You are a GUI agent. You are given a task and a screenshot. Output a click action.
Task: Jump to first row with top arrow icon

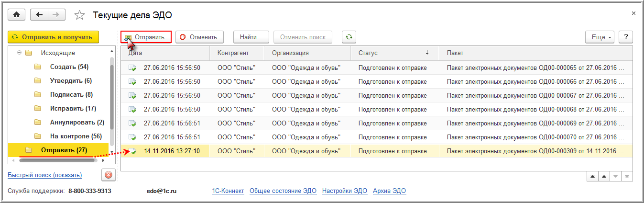[593, 176]
